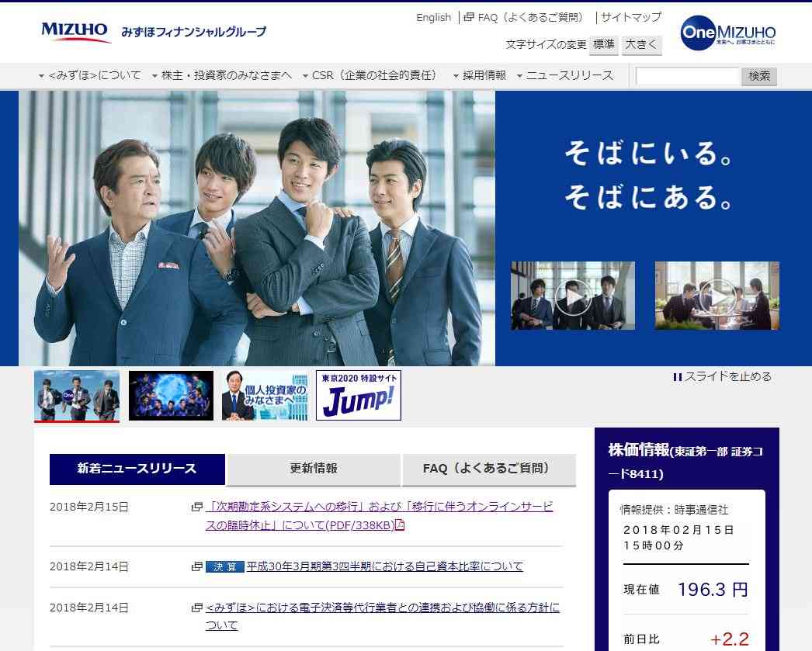
Task: Expand the ニュースリリース menu
Action: coord(565,75)
